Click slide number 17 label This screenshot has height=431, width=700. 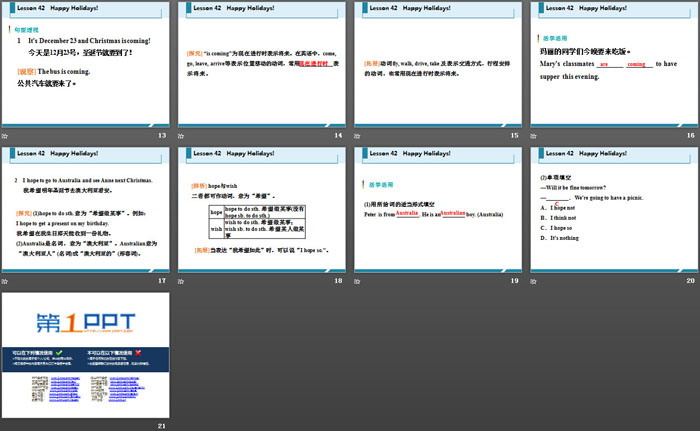coord(162,280)
